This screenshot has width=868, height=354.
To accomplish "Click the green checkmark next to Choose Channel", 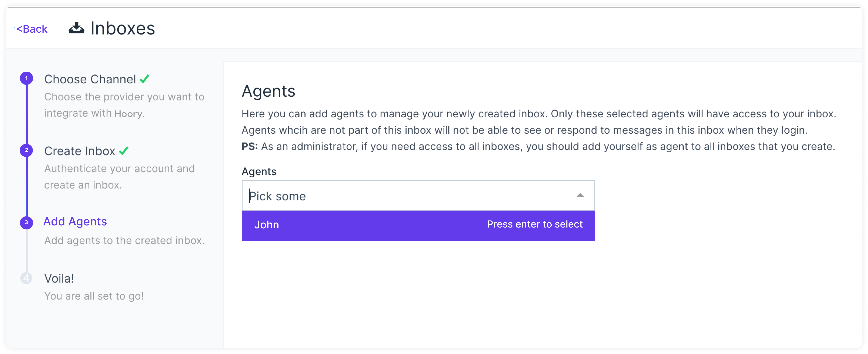I will coord(145,79).
